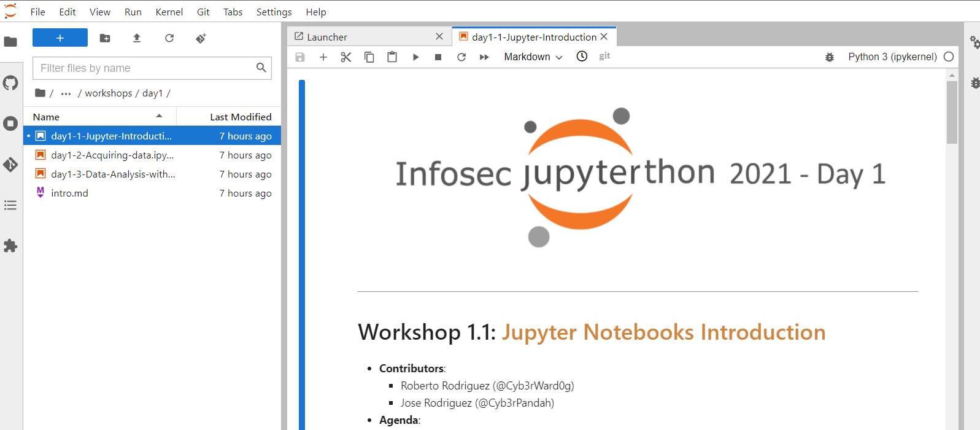The image size is (980, 430).
Task: Click the Roberto Rodriguez contributor text
Action: tap(487, 386)
